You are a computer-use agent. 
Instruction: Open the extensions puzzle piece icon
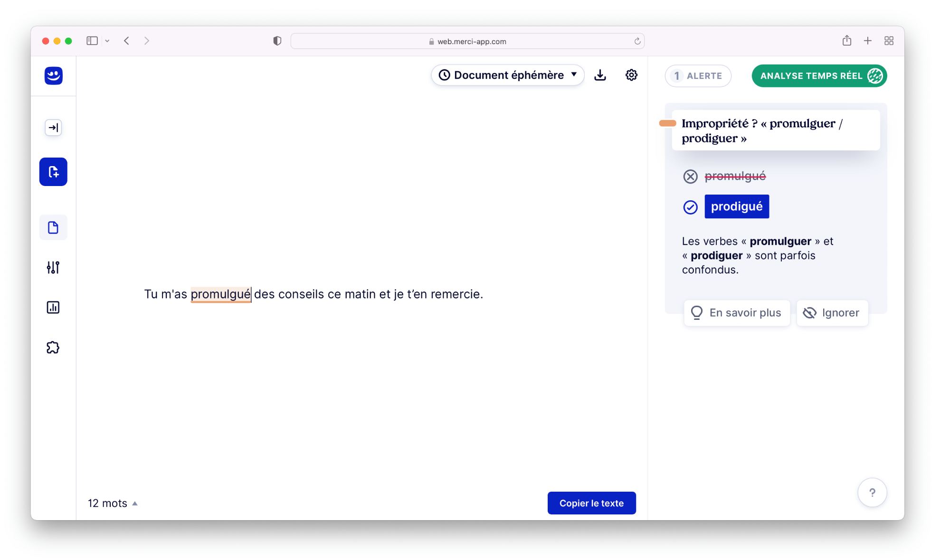point(53,347)
